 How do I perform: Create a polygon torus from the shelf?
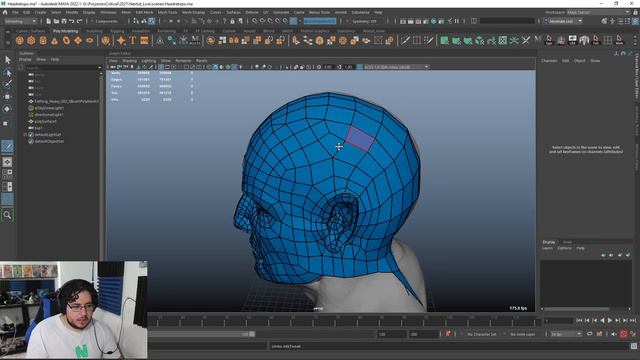click(x=66, y=40)
